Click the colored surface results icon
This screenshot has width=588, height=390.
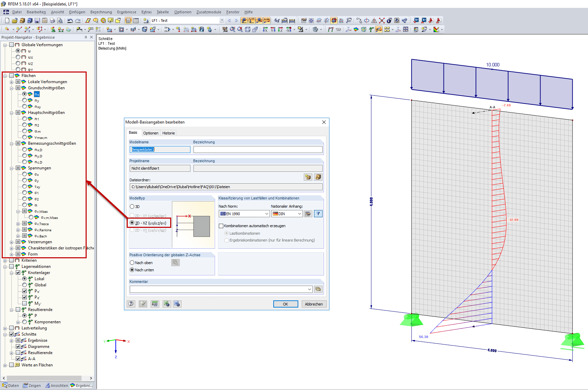(356, 29)
